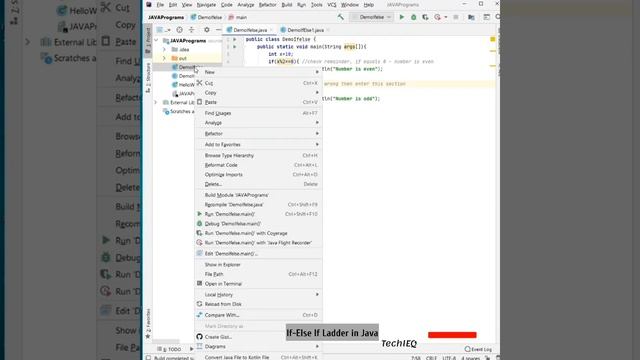640x360 pixels.
Task: Expand the Local History submenu
Action: click(x=258, y=295)
